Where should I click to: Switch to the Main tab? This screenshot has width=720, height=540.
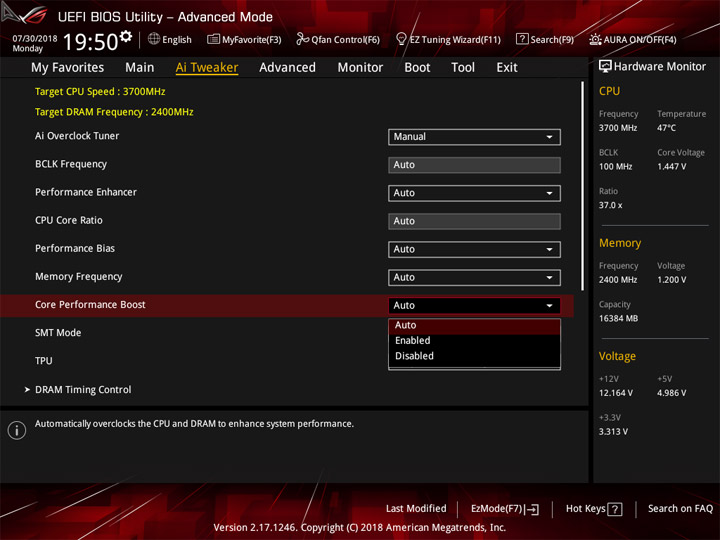(140, 68)
